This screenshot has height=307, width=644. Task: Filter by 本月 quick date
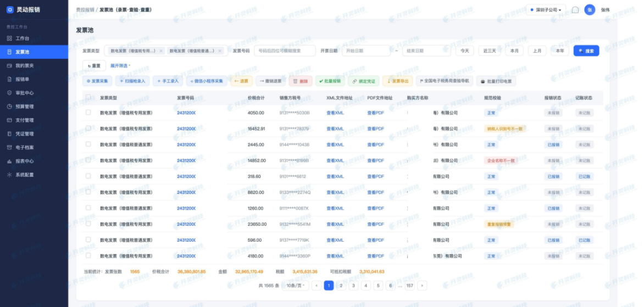point(514,51)
